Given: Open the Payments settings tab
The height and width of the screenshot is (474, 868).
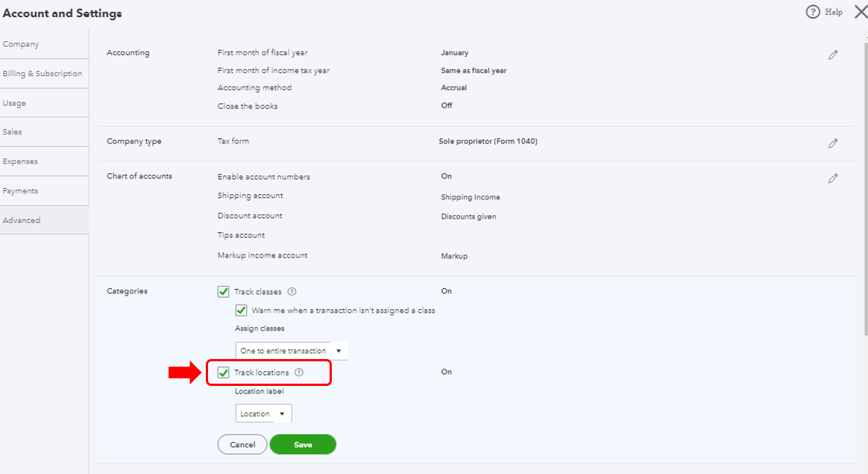Looking at the screenshot, I should [x=20, y=191].
